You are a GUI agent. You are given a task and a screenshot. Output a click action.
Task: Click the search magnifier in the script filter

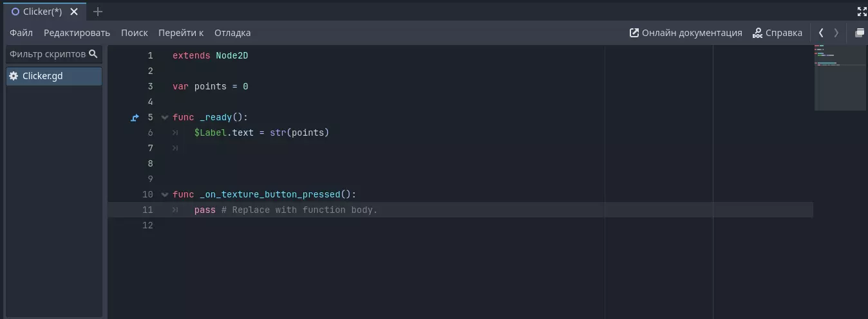[x=93, y=54]
